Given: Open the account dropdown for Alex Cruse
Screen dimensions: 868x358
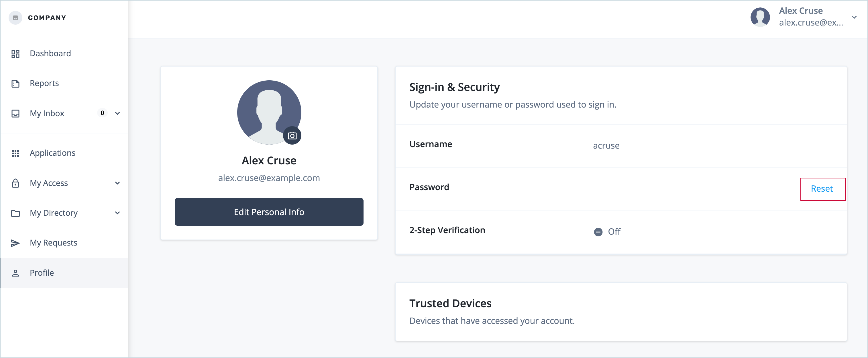Looking at the screenshot, I should (x=855, y=17).
